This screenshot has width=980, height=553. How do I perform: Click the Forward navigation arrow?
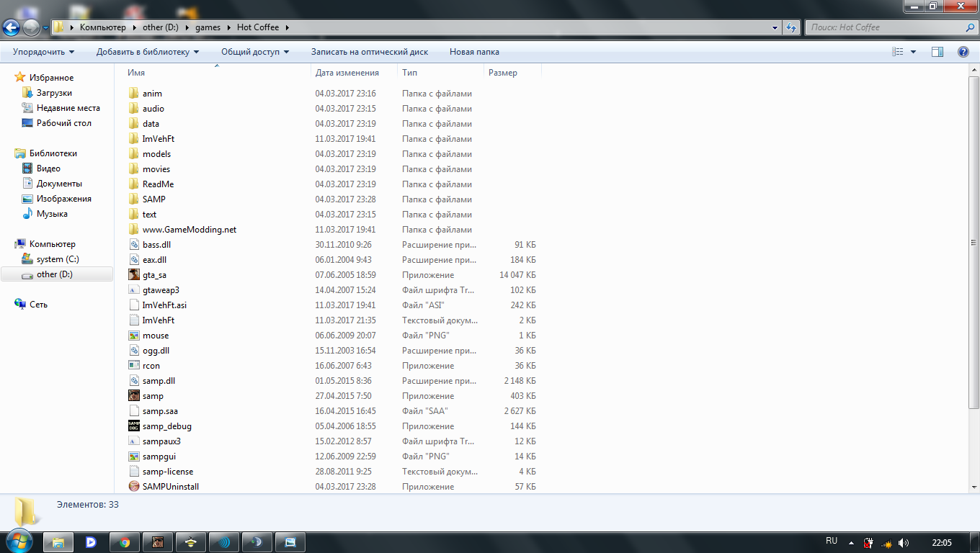click(x=31, y=28)
